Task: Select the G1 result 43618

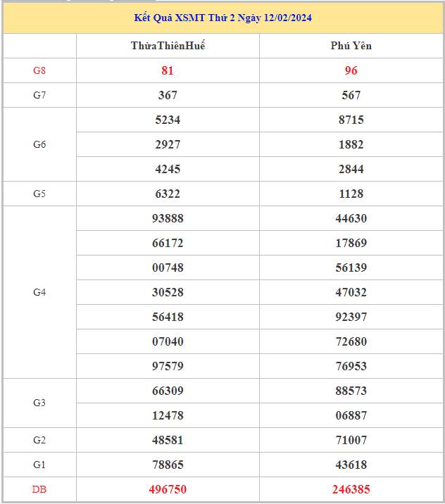Action: pyautogui.click(x=351, y=465)
